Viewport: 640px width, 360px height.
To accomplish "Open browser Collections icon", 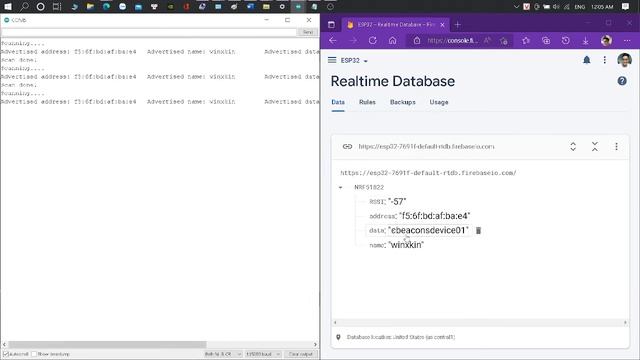I will click(546, 40).
